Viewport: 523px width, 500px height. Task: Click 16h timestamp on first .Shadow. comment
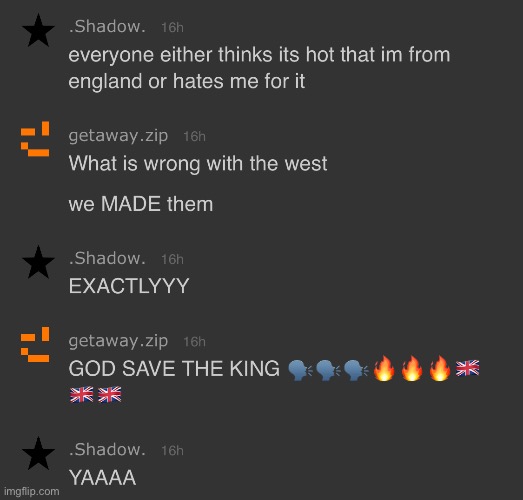click(x=172, y=27)
